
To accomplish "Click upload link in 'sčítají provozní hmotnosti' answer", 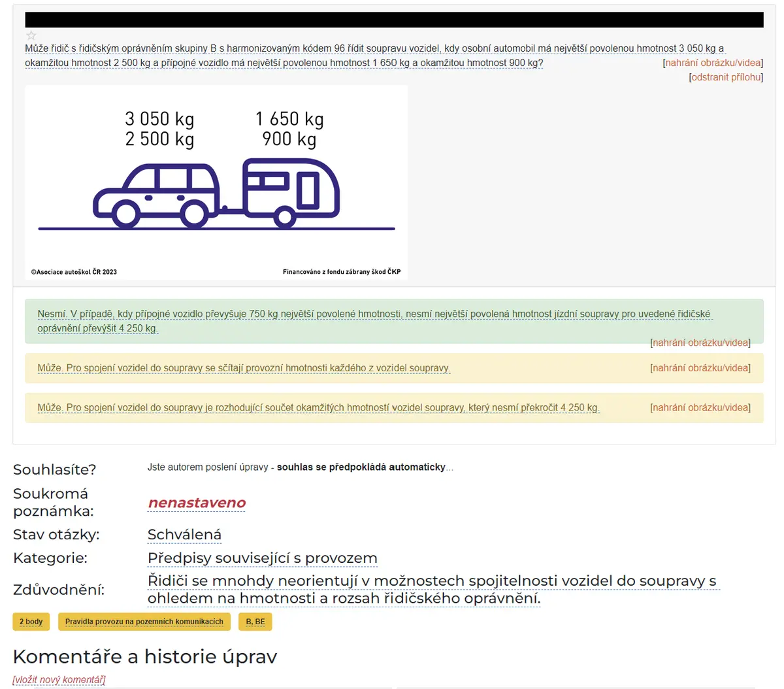I will [x=700, y=368].
